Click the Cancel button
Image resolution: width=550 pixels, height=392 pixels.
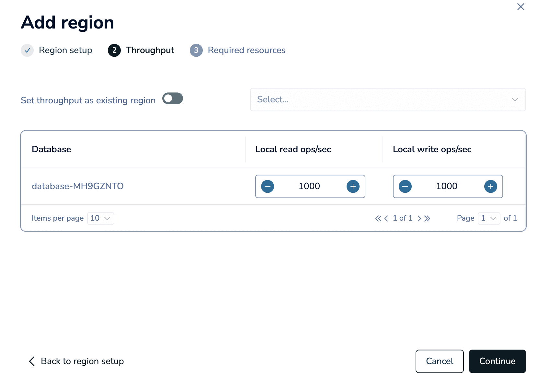pyautogui.click(x=440, y=361)
